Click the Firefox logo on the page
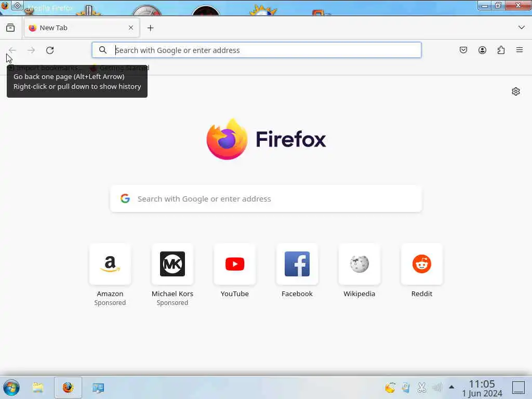The height and width of the screenshot is (399, 532). (x=266, y=139)
